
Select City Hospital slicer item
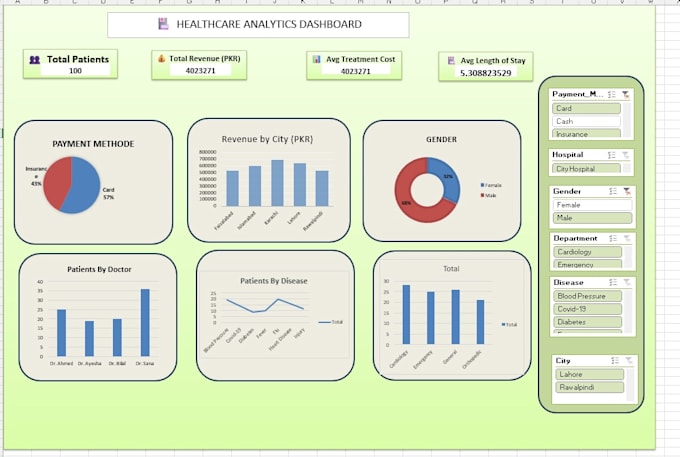(586, 169)
